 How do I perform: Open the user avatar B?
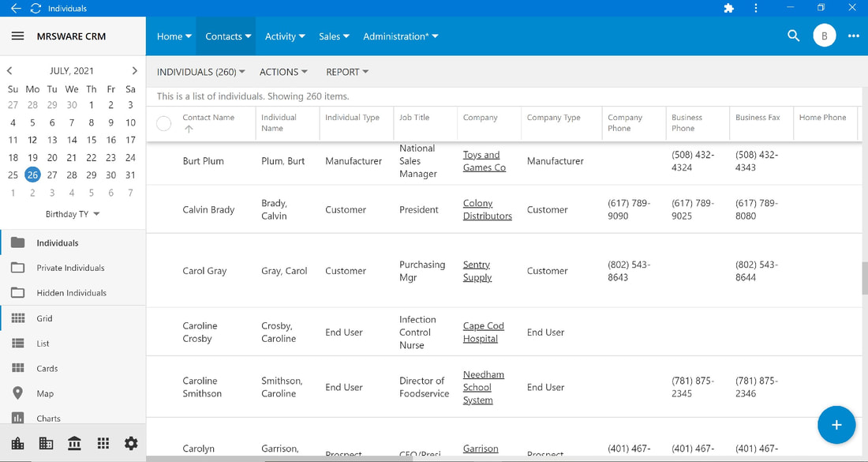tap(825, 36)
